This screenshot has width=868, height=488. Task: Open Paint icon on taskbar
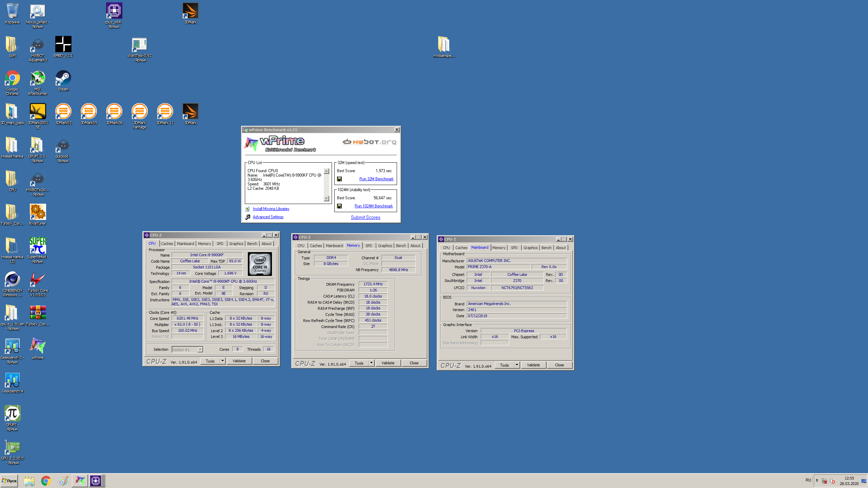coord(63,481)
